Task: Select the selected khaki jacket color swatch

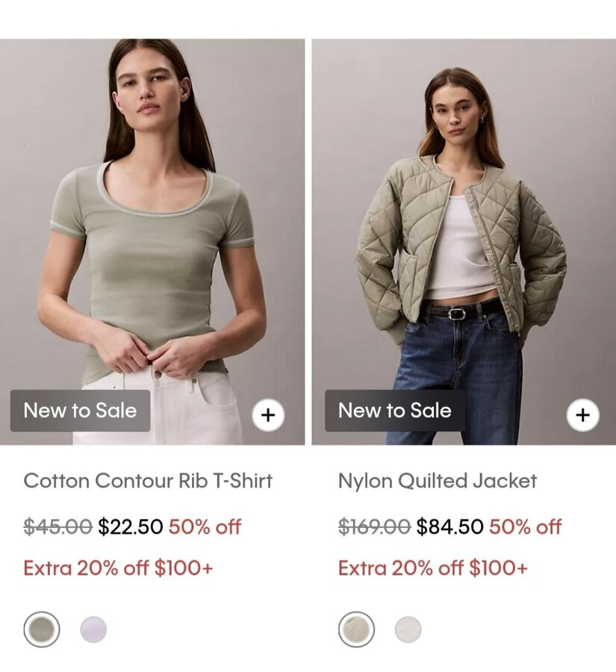Action: [x=356, y=629]
